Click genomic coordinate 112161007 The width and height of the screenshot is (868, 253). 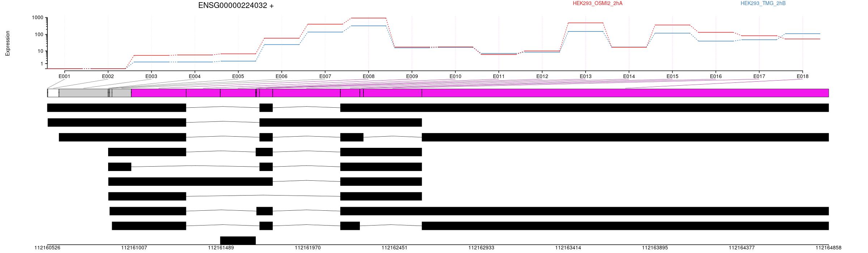[x=134, y=248]
